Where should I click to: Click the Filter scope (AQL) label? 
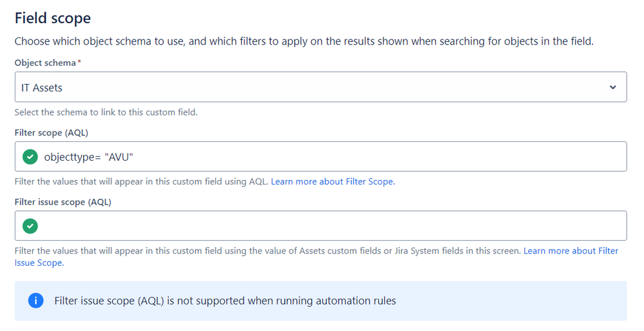(52, 133)
